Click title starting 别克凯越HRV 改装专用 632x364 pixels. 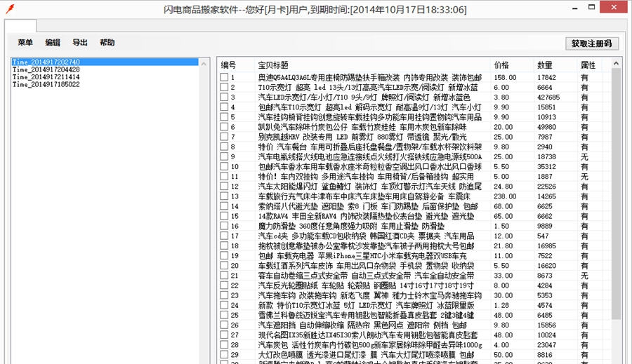pyautogui.click(x=362, y=137)
